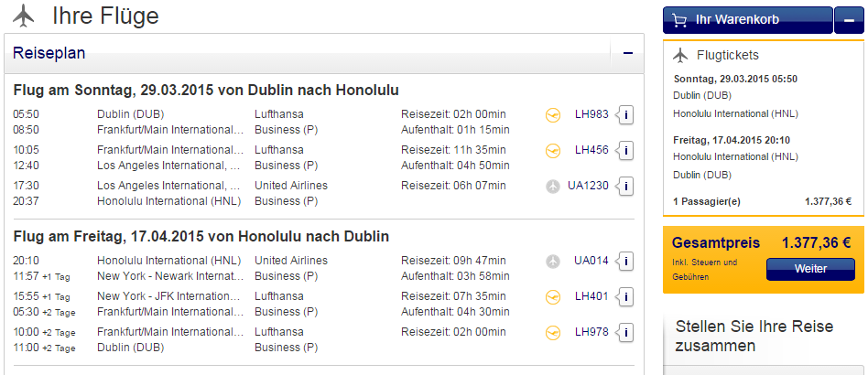
Task: Open info icon for flight UA1230
Action: coord(626,187)
